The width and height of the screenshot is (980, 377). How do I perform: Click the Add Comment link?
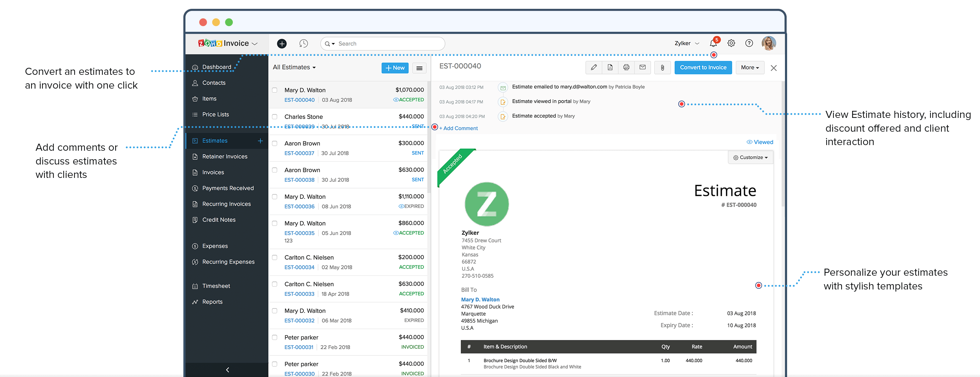tap(459, 128)
